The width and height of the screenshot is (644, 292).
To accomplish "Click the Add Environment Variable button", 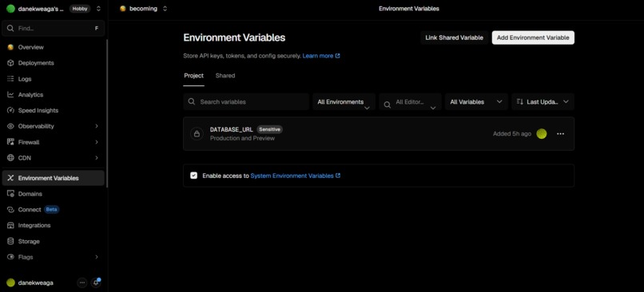I will coord(533,37).
